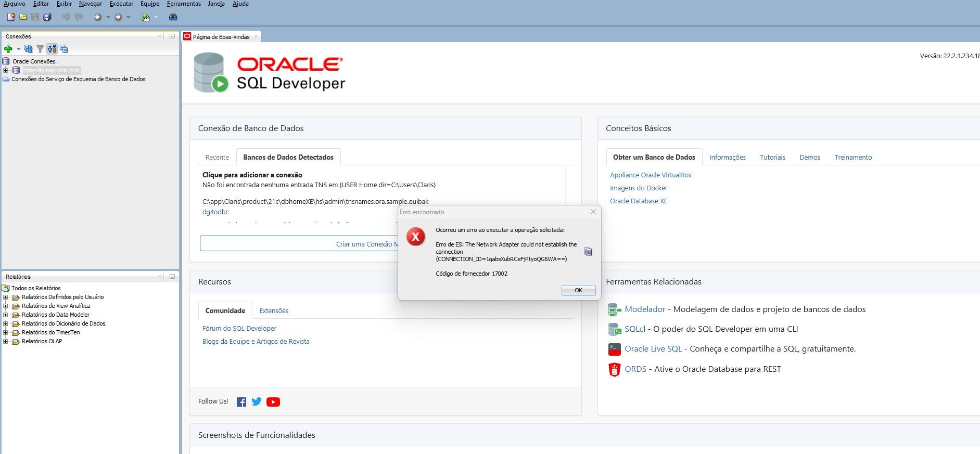
Task: Open back-navigation history dropdown arrow
Action: click(108, 17)
